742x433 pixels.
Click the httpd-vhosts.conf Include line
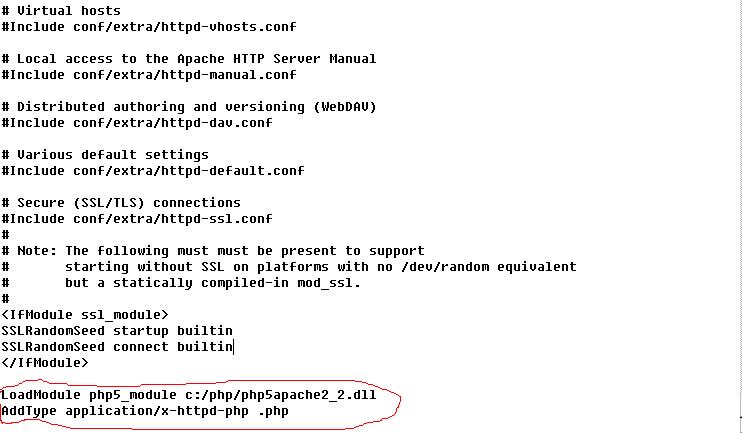tap(149, 26)
